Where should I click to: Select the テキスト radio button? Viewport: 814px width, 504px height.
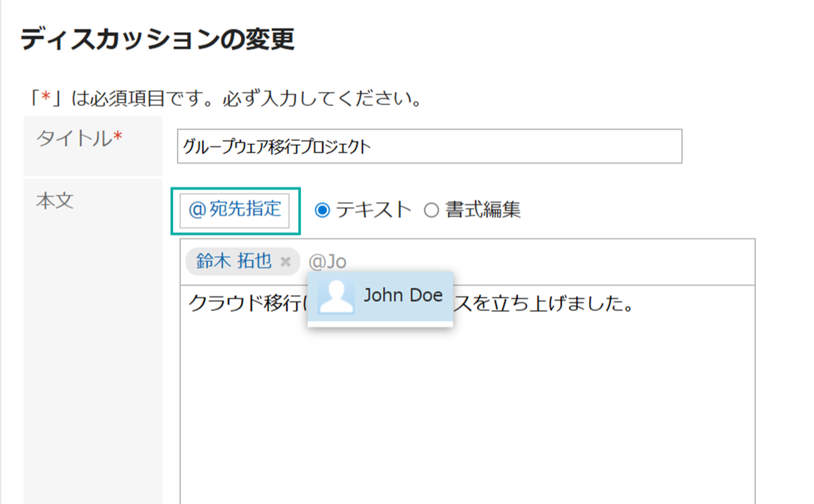tap(322, 210)
